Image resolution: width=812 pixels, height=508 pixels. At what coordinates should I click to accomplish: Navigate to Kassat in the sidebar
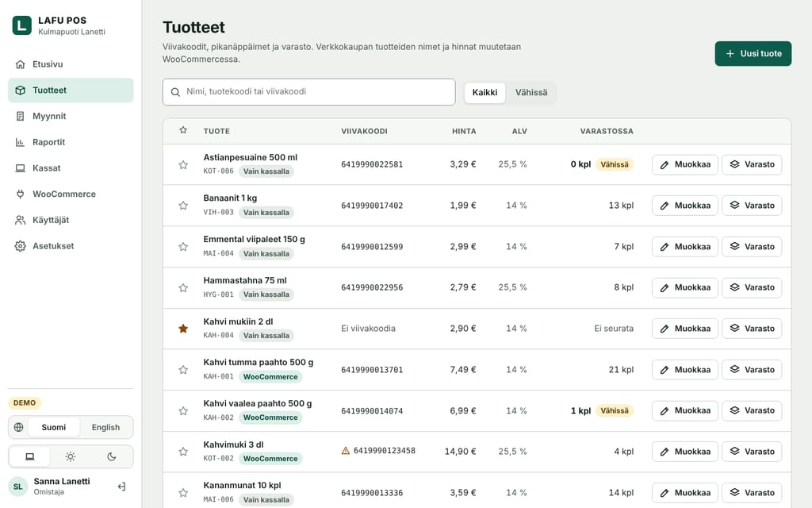click(x=71, y=168)
